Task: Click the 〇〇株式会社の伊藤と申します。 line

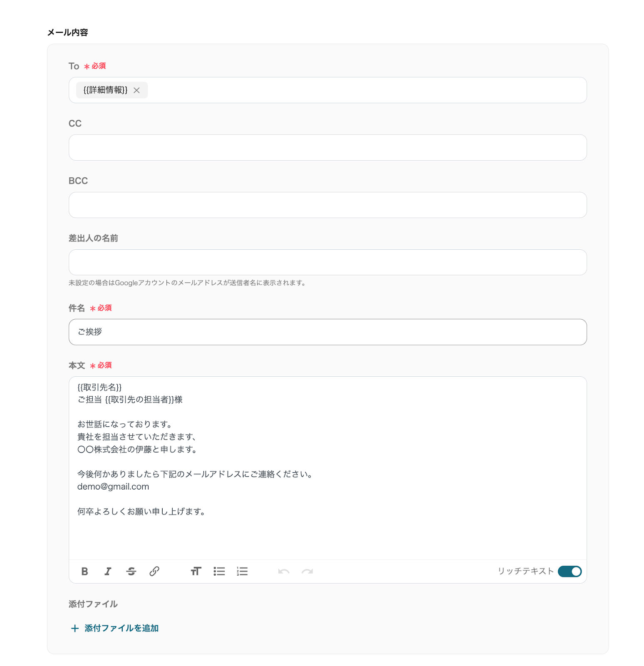Action: [x=137, y=449]
